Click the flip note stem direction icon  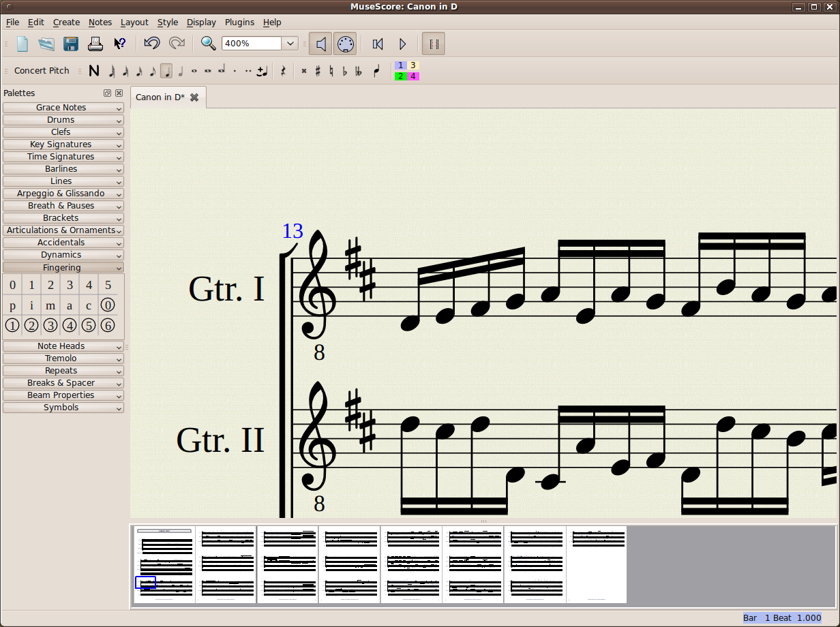(376, 70)
